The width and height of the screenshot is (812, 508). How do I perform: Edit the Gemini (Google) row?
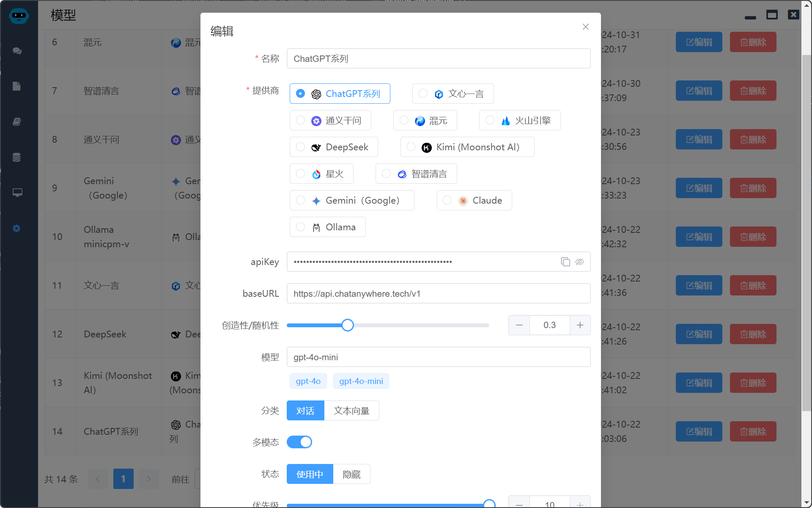(699, 188)
